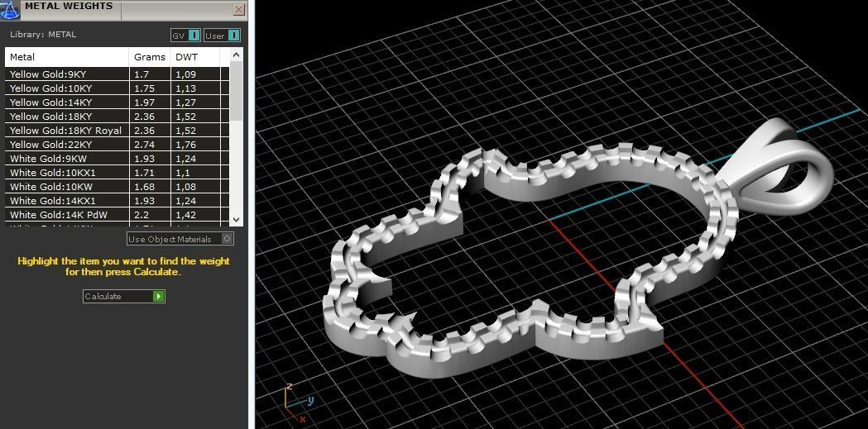The image size is (868, 429).
Task: Sort by the DWT column header
Action: (x=195, y=57)
